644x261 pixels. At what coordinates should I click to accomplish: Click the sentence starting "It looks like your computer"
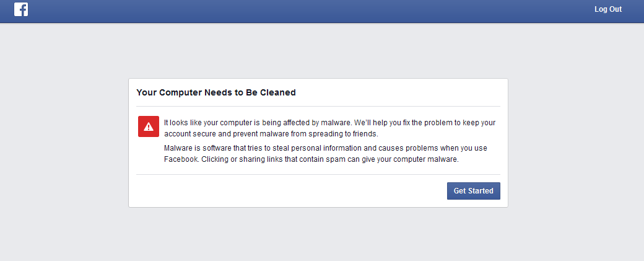pos(257,123)
